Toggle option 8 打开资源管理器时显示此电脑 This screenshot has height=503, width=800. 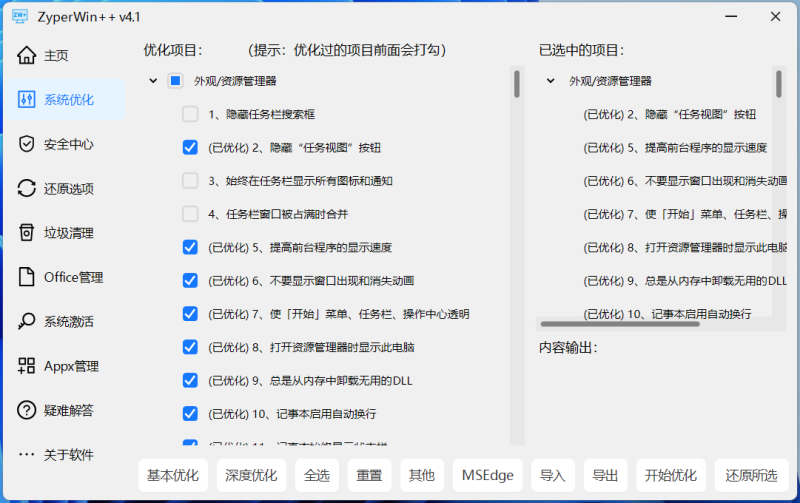(190, 347)
